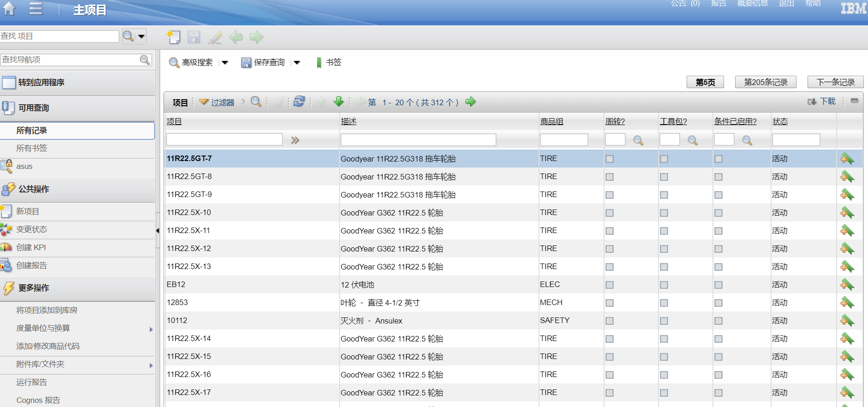Image resolution: width=868 pixels, height=407 pixels.
Task: Expand the 度量单位与换算 submenu
Action: [151, 329]
